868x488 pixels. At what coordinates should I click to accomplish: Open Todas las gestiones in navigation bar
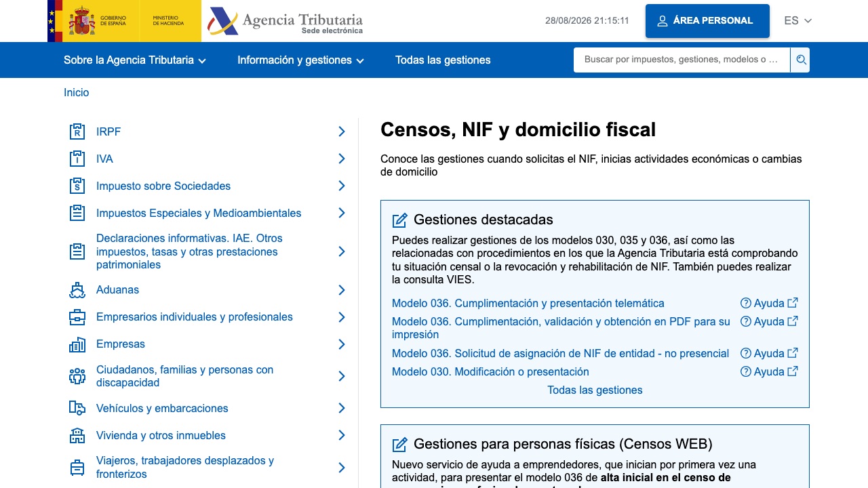click(443, 60)
